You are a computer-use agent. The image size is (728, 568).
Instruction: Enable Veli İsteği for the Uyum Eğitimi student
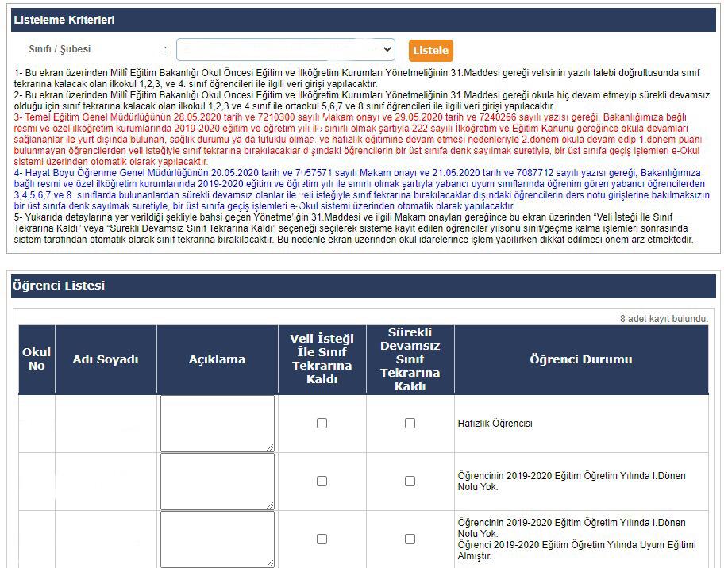[x=322, y=539]
